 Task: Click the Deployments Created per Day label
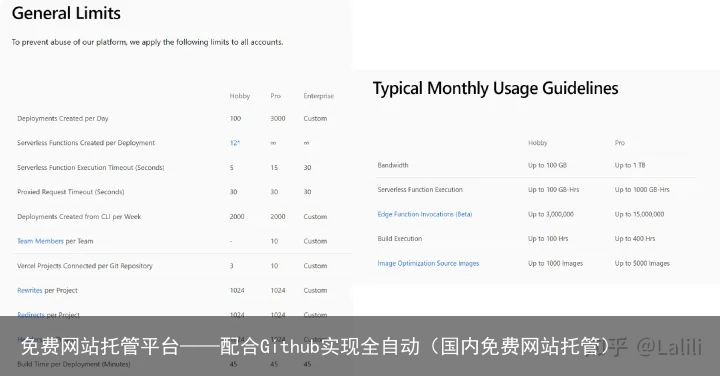[x=63, y=118]
